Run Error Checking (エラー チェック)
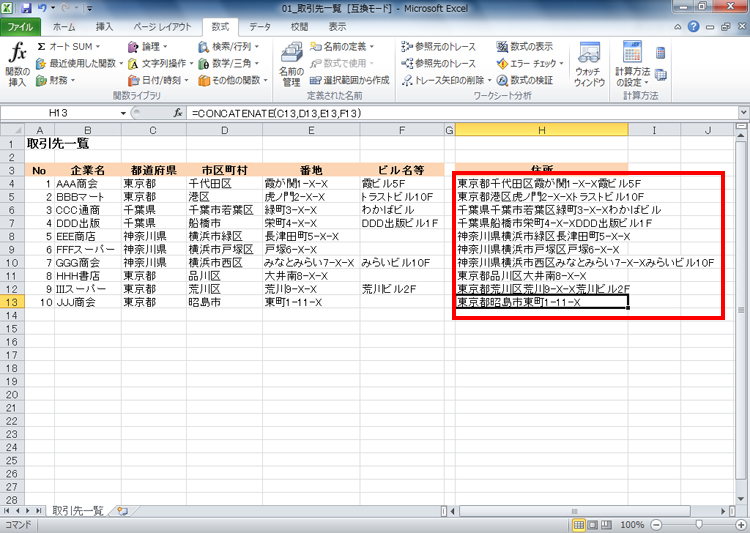750x533 pixels. 530,63
